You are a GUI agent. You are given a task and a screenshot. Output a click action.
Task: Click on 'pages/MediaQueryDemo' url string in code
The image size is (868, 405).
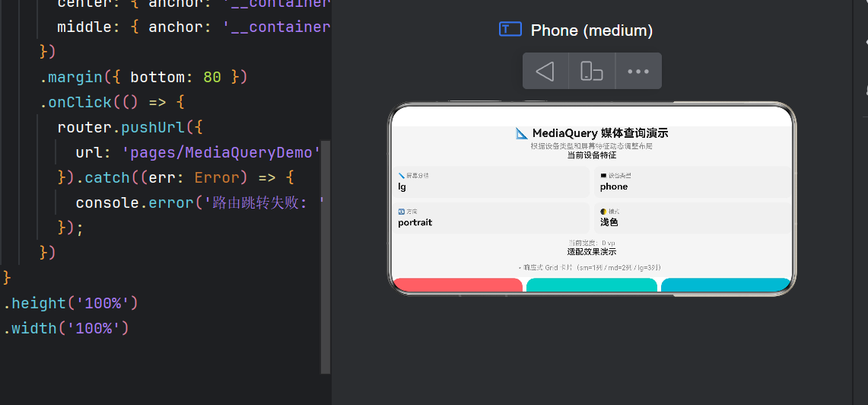[x=221, y=152]
